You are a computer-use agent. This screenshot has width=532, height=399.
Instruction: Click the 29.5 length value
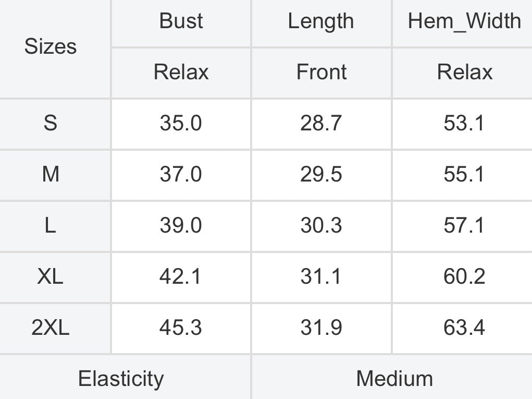tap(321, 174)
